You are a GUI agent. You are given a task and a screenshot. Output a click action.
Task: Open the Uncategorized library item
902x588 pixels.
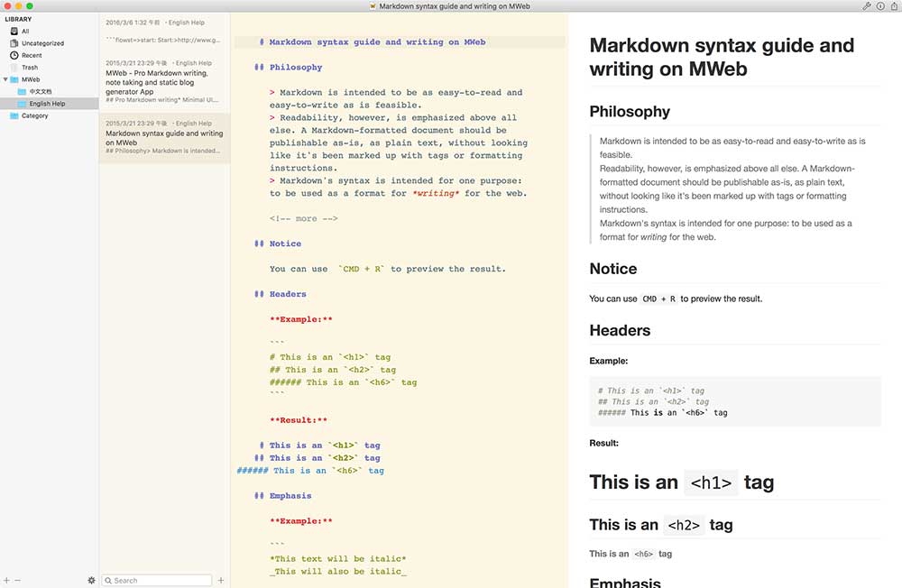[x=42, y=43]
